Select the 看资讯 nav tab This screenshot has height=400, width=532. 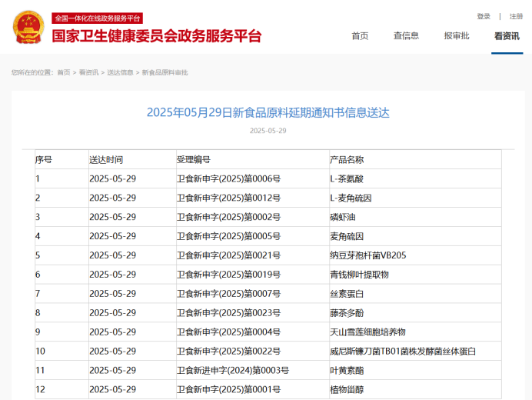click(507, 36)
